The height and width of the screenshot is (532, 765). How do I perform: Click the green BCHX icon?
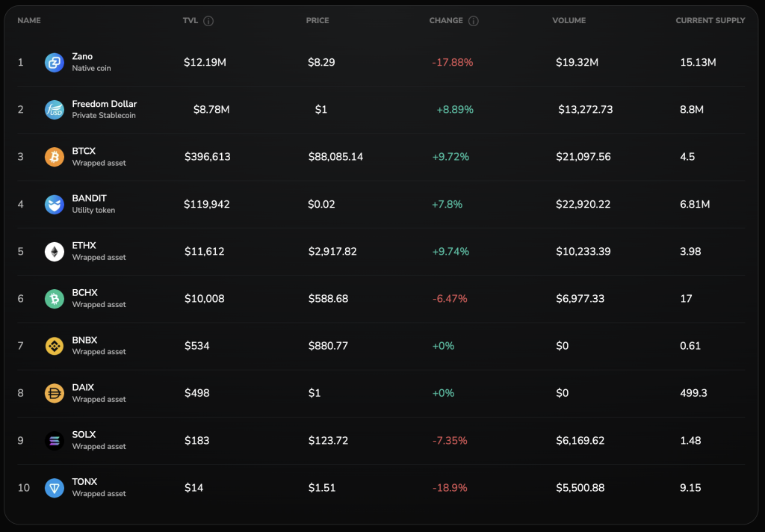click(55, 299)
